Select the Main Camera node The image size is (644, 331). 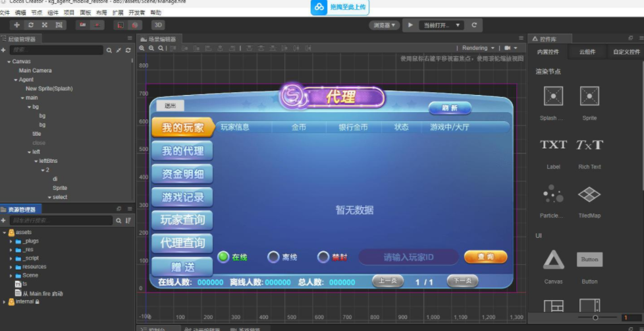[36, 71]
